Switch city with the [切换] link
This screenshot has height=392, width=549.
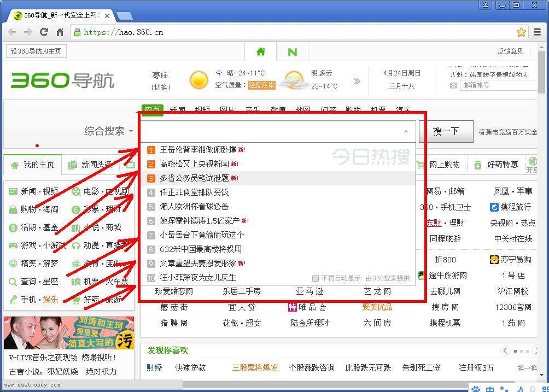(161, 87)
